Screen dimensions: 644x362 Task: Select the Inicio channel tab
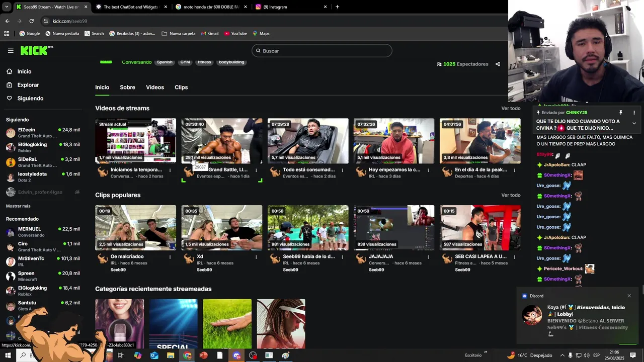pyautogui.click(x=102, y=87)
